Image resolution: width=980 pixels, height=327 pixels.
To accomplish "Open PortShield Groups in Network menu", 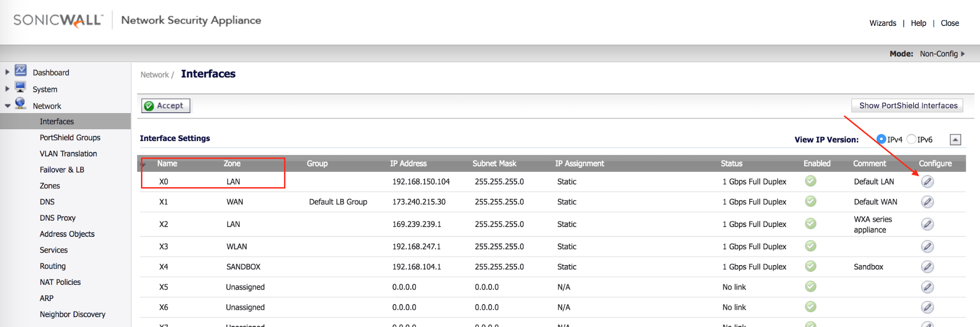I will pyautogui.click(x=70, y=138).
